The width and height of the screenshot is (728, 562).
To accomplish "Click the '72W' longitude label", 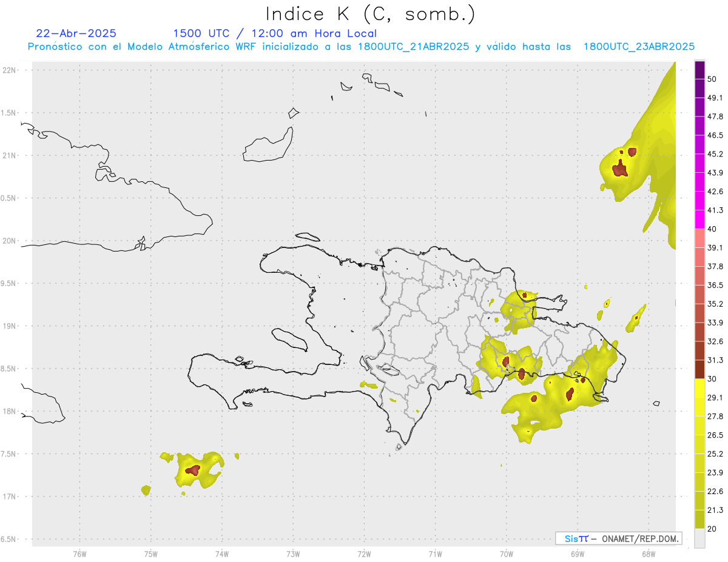I will (364, 554).
